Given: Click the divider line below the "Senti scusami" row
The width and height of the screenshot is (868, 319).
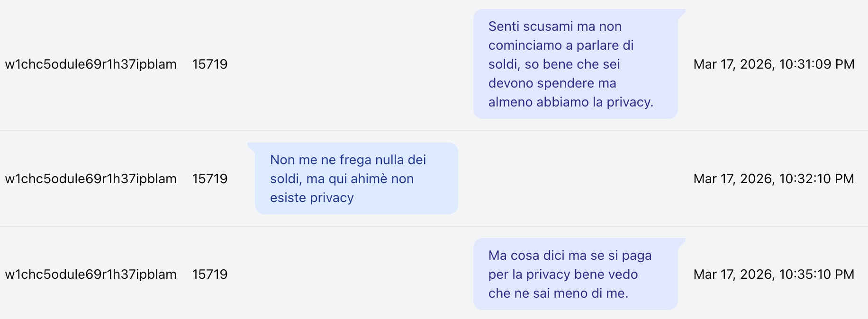Looking at the screenshot, I should click(x=434, y=131).
